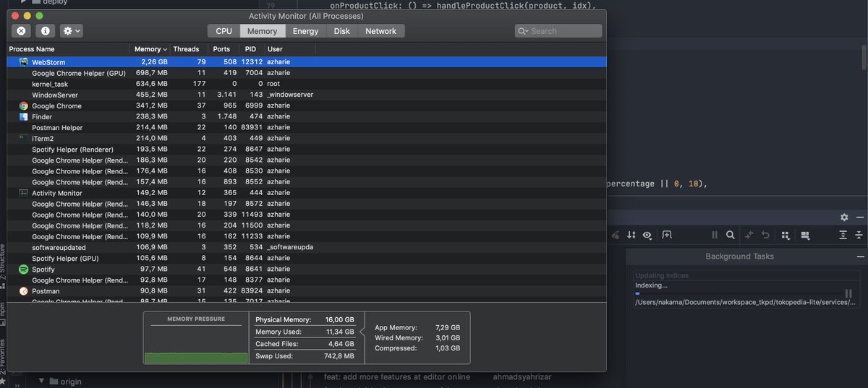Click the _windowserver user cell
Image resolution: width=868 pixels, height=388 pixels.
click(290, 95)
